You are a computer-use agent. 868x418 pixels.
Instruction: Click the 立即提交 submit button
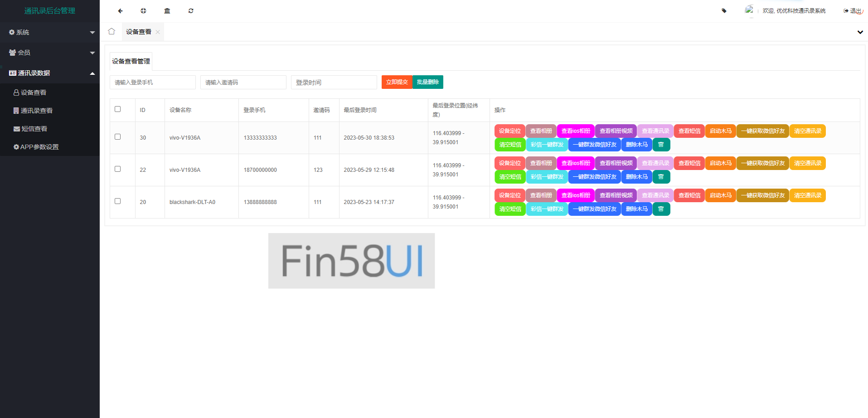(x=397, y=82)
